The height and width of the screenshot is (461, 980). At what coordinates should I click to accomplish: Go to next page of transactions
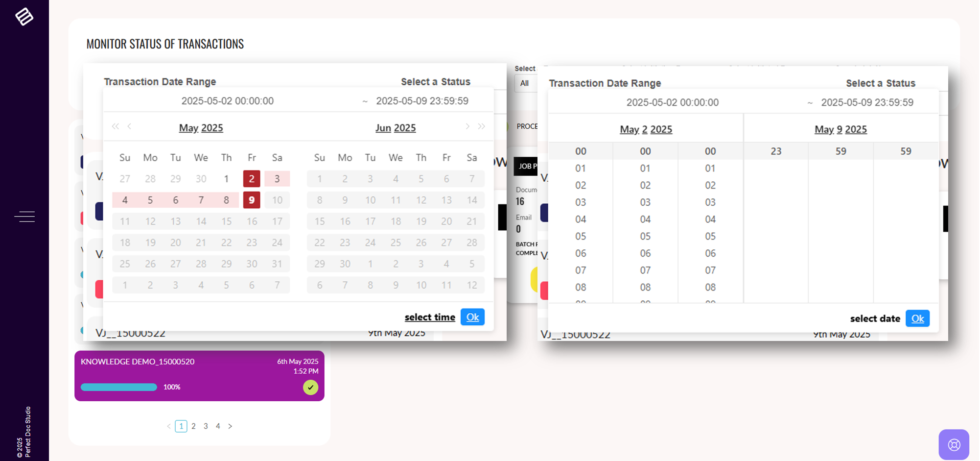(230, 426)
